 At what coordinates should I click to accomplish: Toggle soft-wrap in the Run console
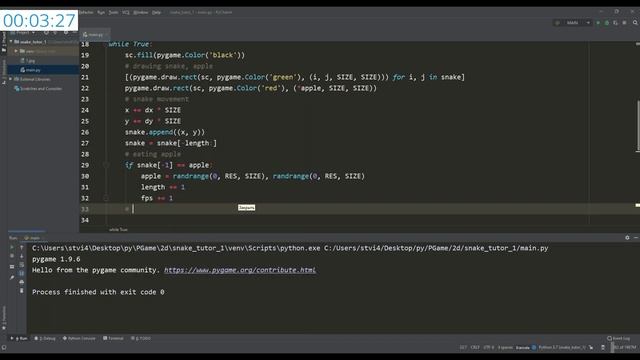[x=22, y=264]
